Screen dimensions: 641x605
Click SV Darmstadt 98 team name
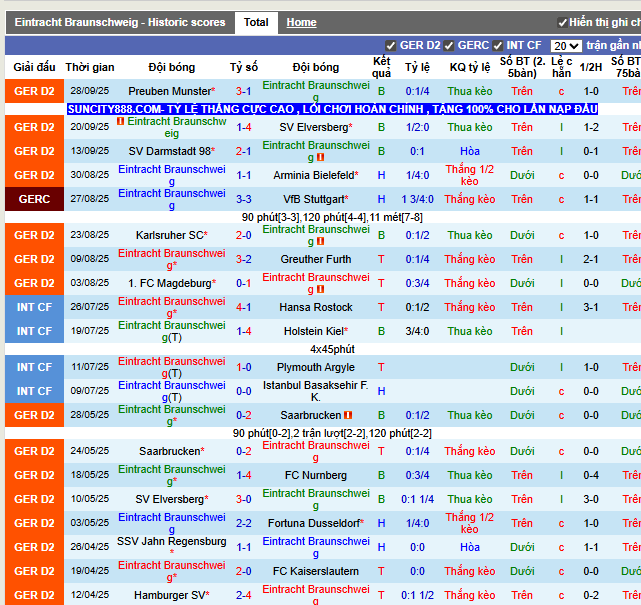(172, 151)
